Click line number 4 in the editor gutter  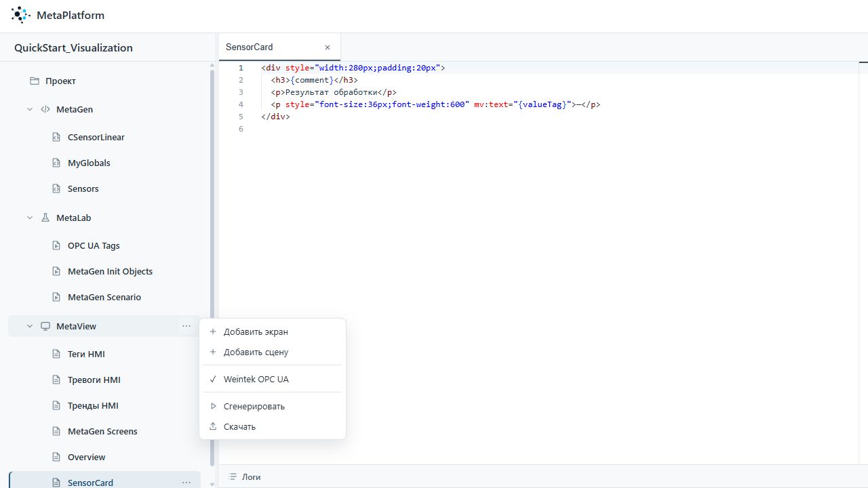point(241,104)
